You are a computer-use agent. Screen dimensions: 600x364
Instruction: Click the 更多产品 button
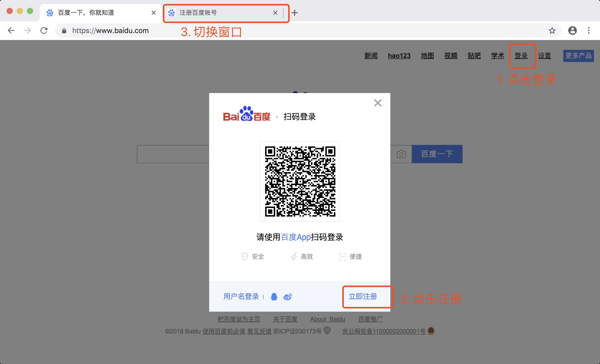(x=579, y=56)
